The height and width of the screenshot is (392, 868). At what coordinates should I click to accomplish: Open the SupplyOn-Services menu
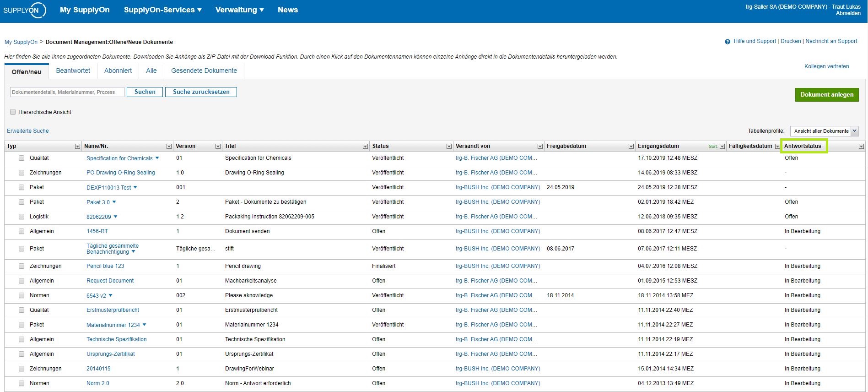162,10
